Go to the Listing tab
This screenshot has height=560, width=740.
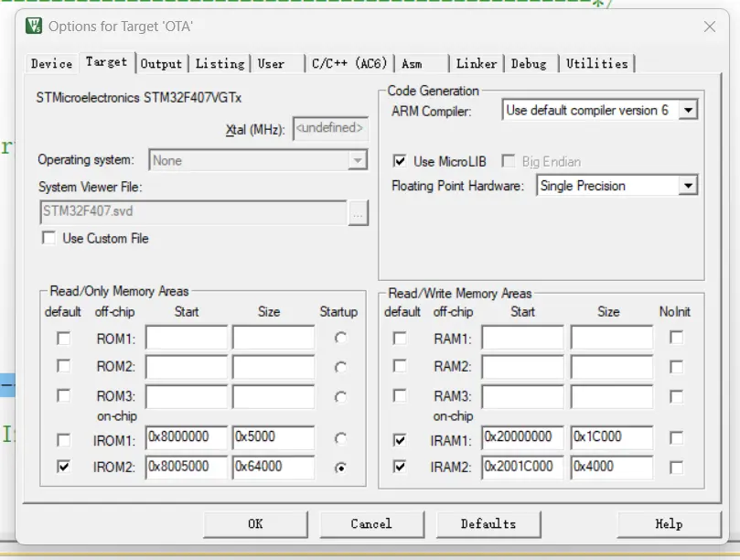point(220,63)
